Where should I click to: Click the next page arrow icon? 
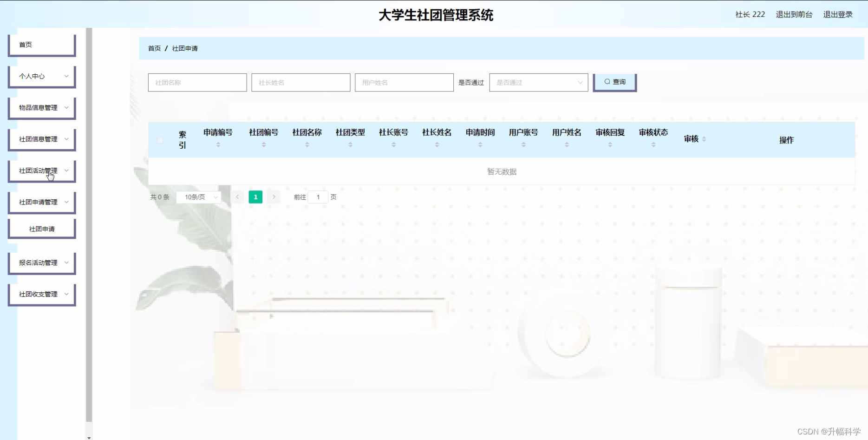(274, 197)
